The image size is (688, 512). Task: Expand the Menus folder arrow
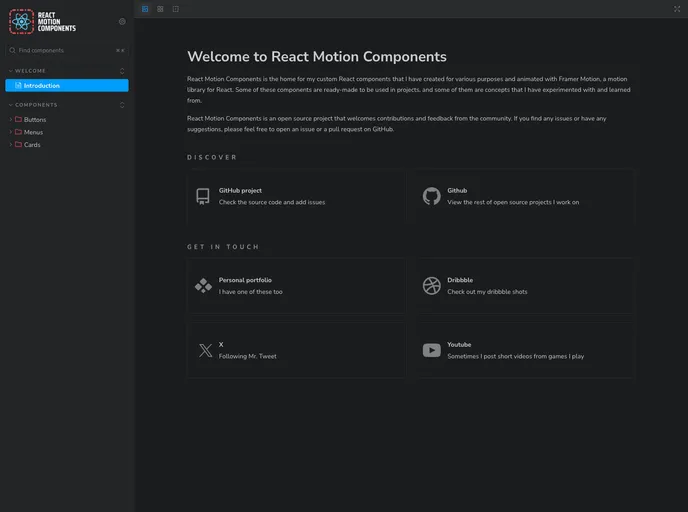(11, 132)
